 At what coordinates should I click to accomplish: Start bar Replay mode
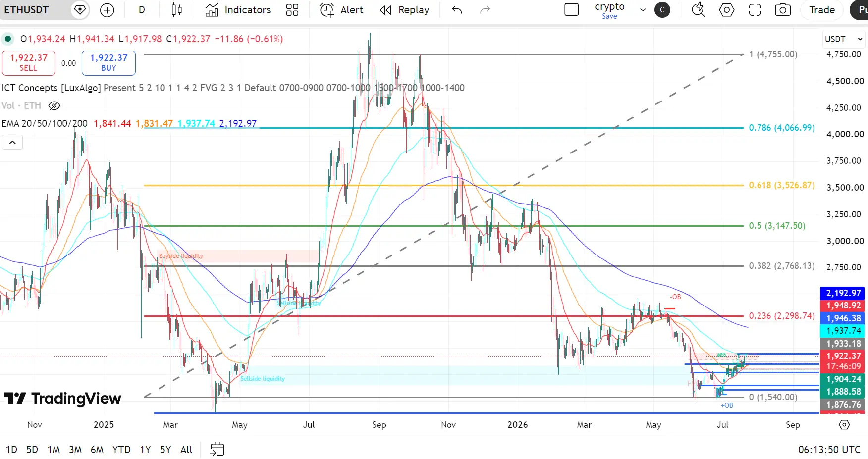[405, 10]
